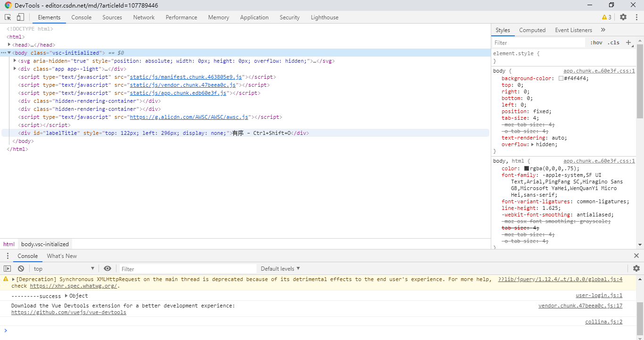Clear the console

pos(21,268)
